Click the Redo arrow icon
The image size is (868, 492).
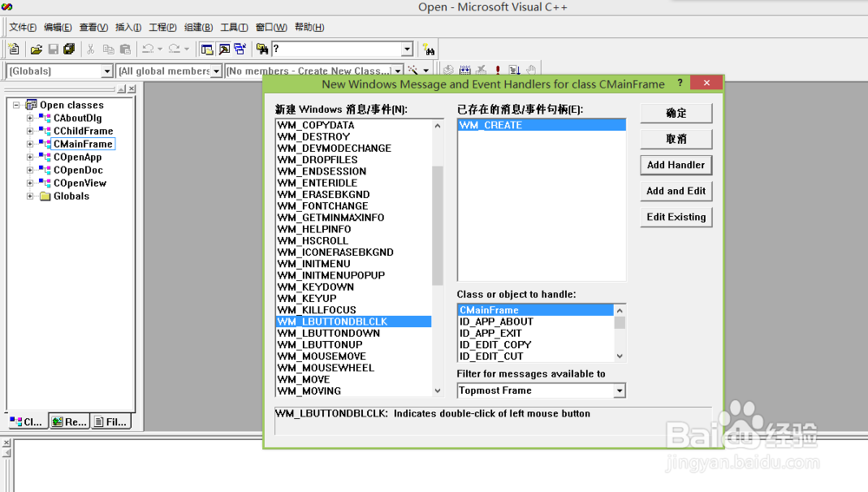[174, 49]
